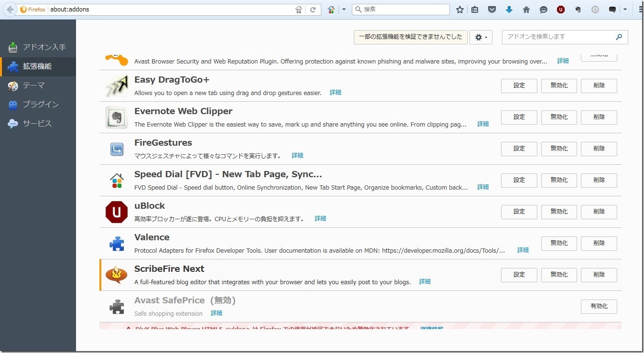Open the サービス category
The image size is (644, 353).
(x=38, y=124)
